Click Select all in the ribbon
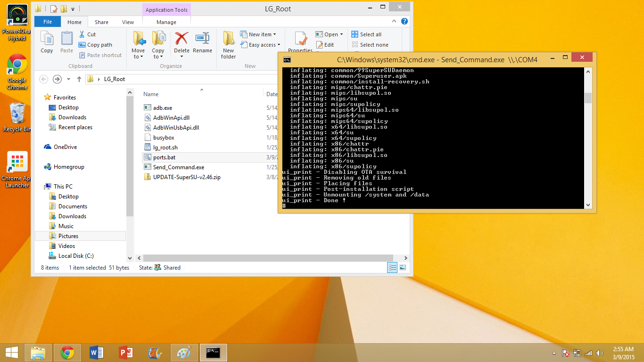Screen dimensions: 644x362 [366, 34]
